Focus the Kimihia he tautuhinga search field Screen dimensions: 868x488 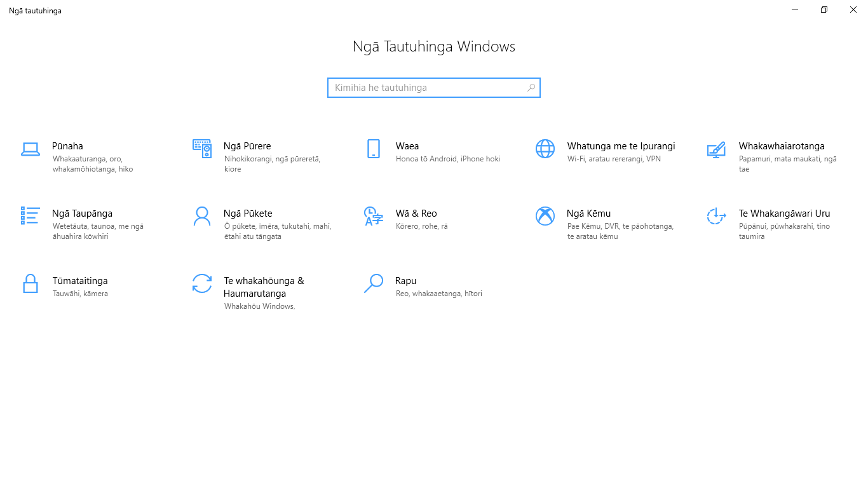point(434,88)
